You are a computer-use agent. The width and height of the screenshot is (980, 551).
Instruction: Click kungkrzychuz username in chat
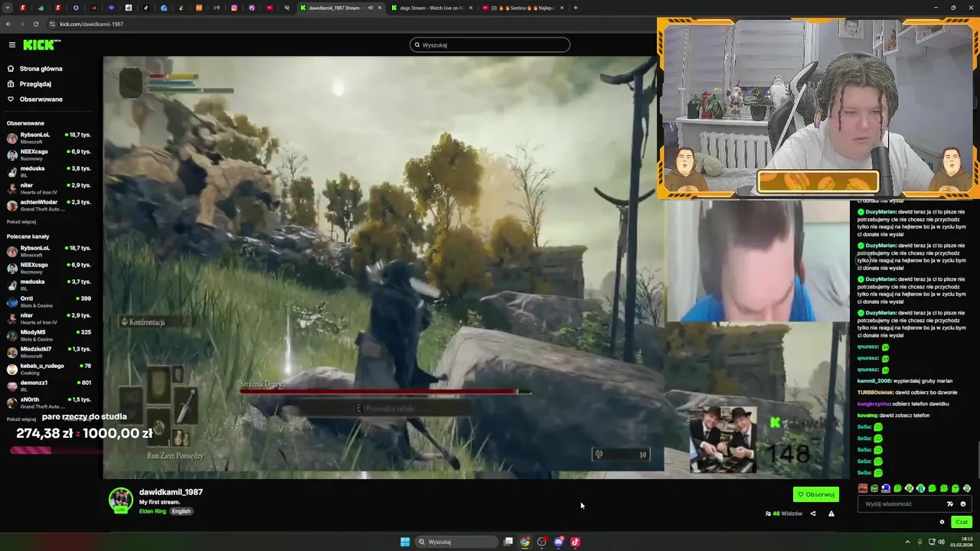point(875,403)
